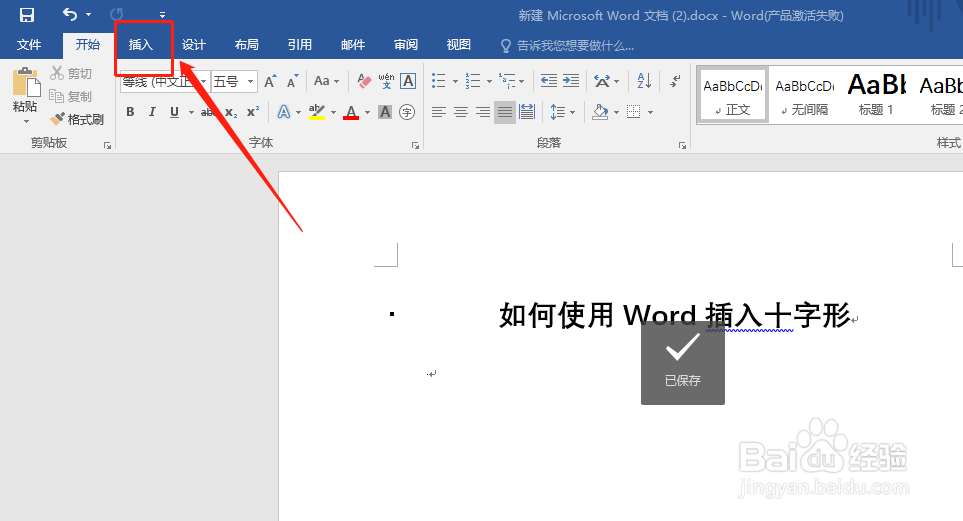Viewport: 963px width, 521px height.
Task: Toggle show paragraph marks
Action: click(x=675, y=80)
